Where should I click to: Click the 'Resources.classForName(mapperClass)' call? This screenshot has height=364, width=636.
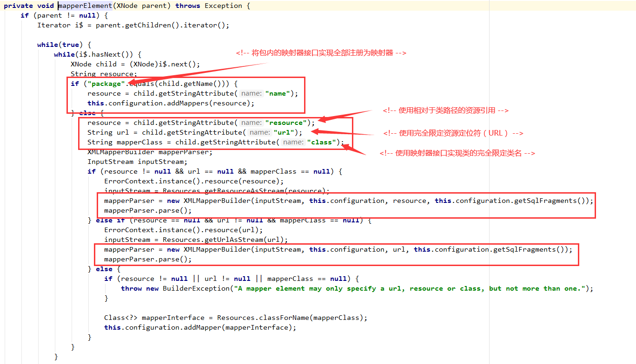coord(290,318)
